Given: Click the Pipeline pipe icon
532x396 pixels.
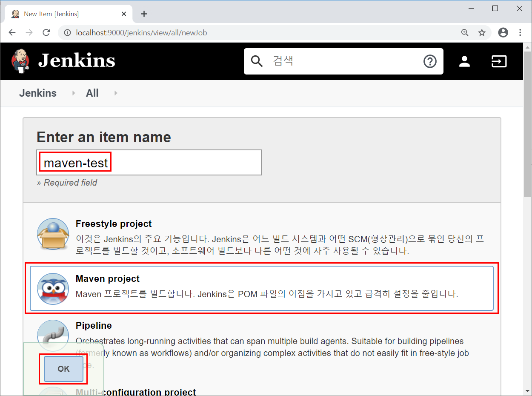Looking at the screenshot, I should click(53, 336).
